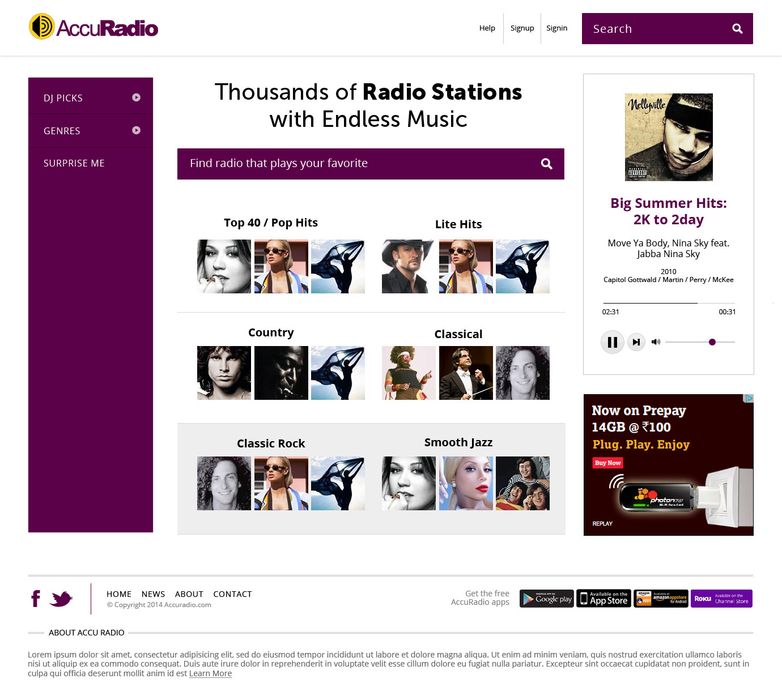This screenshot has height=700, width=782.
Task: Expand the DJ Picks arrow
Action: click(x=136, y=97)
